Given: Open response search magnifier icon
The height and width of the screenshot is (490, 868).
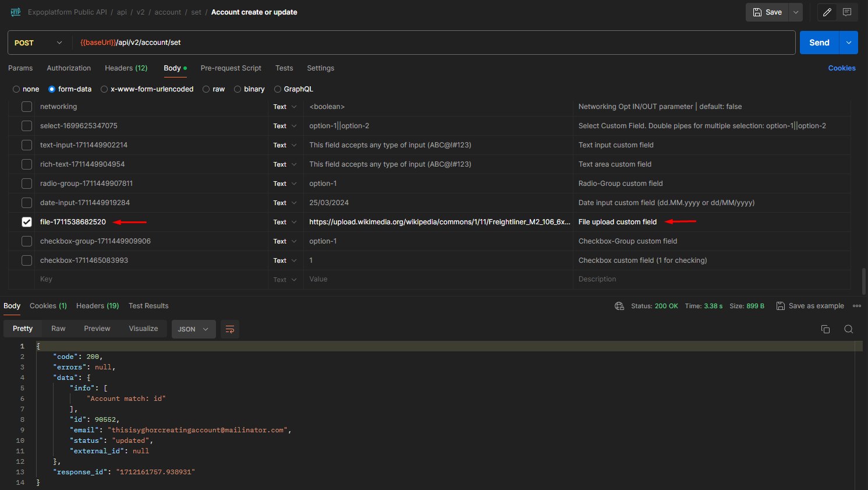Looking at the screenshot, I should tap(848, 329).
